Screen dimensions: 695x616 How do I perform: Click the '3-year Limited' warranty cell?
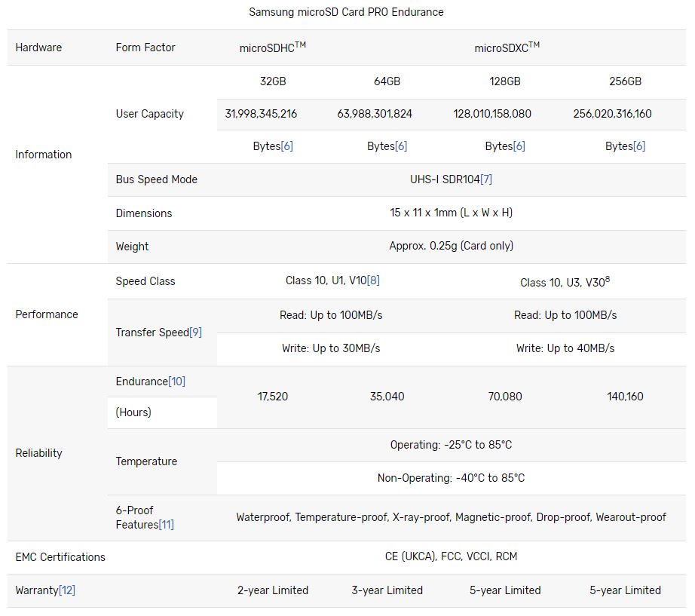[x=387, y=590]
